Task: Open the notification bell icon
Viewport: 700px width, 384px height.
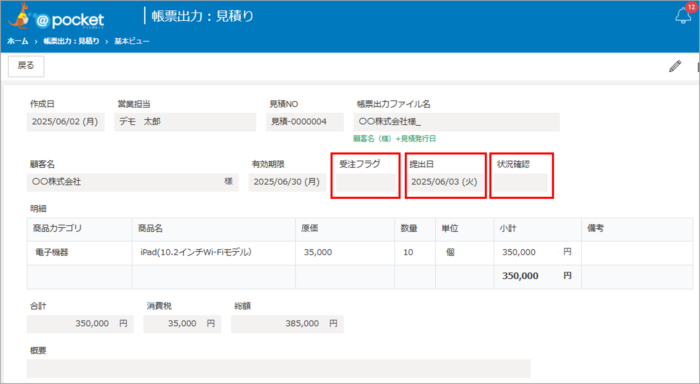Action: point(683,16)
